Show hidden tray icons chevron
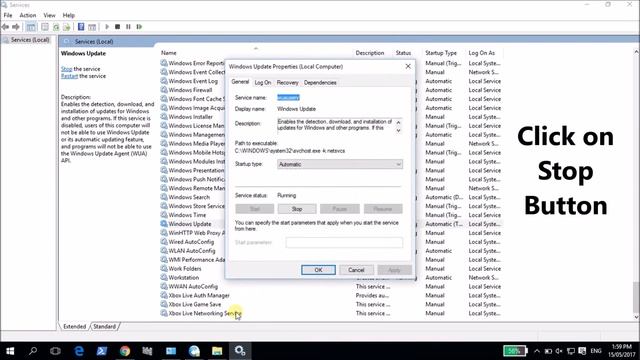This screenshot has width=640, height=360. pos(537,351)
